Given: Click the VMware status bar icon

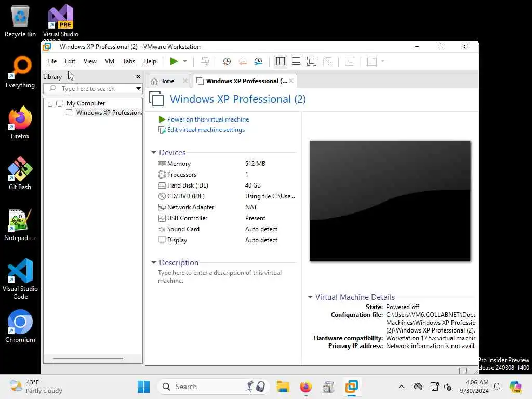Looking at the screenshot, I should tap(463, 370).
